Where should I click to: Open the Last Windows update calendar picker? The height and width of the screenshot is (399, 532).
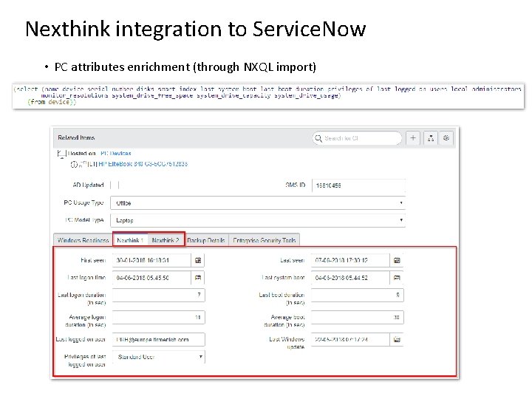397,339
